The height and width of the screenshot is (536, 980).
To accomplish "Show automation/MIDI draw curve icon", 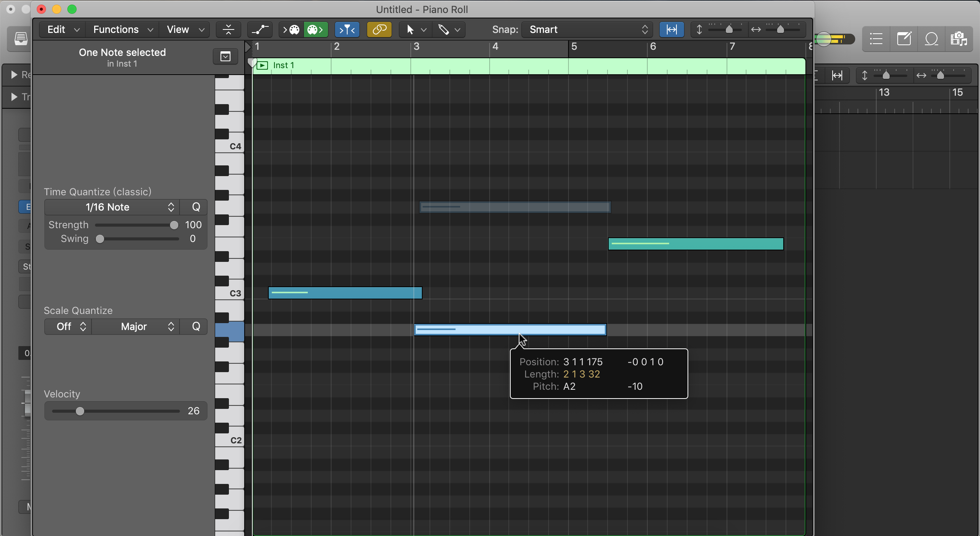I will tap(260, 29).
